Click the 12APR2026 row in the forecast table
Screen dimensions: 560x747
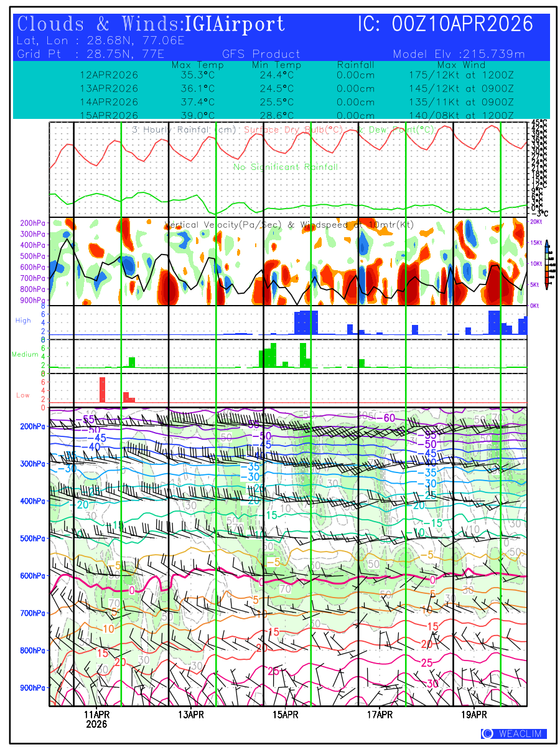click(109, 75)
